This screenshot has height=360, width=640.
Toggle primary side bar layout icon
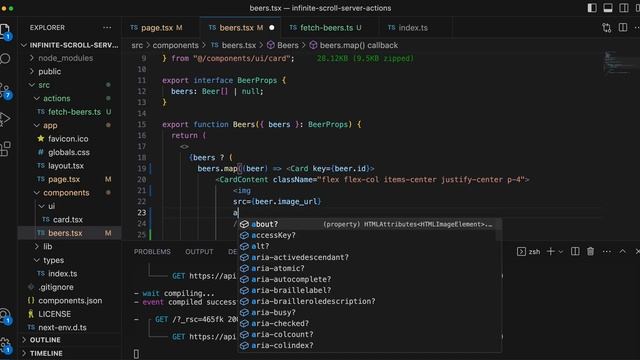(x=592, y=8)
